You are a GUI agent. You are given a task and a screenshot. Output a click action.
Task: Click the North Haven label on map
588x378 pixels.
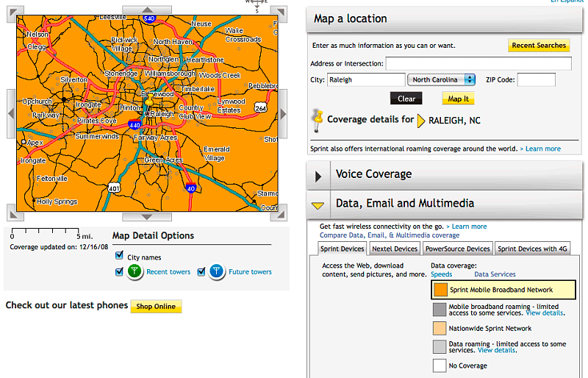point(173,42)
